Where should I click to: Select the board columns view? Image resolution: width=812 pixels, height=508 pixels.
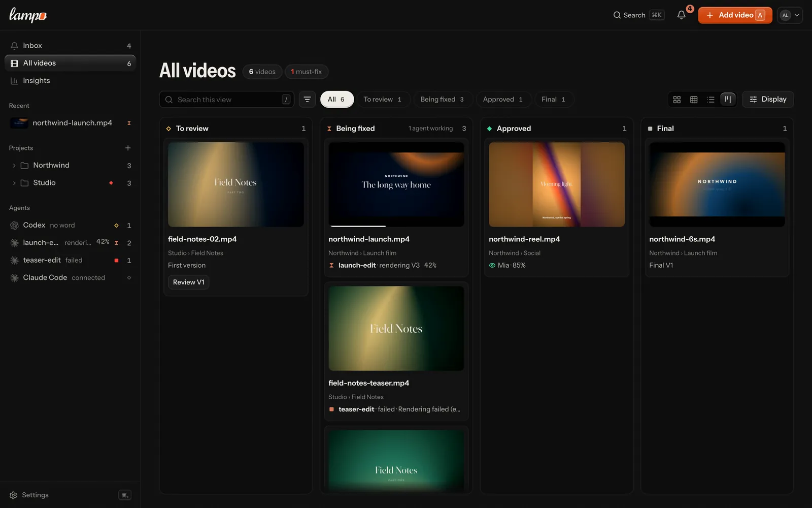point(728,100)
